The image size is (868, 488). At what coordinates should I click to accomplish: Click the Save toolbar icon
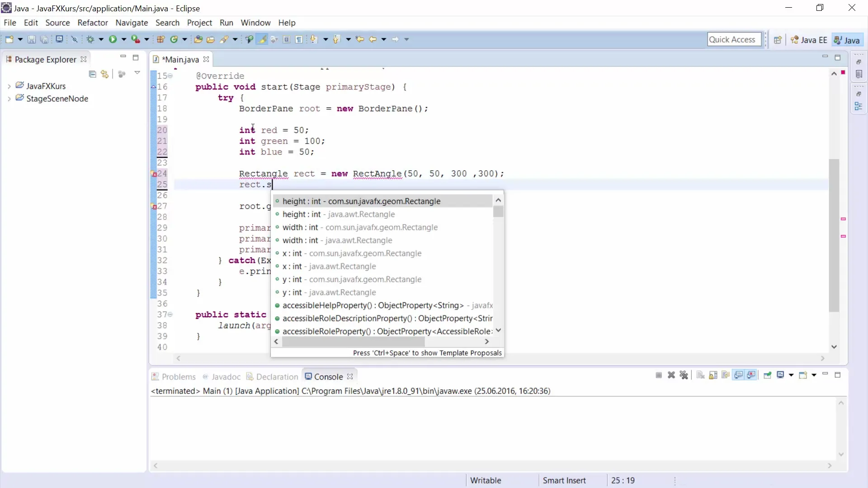[x=32, y=40]
